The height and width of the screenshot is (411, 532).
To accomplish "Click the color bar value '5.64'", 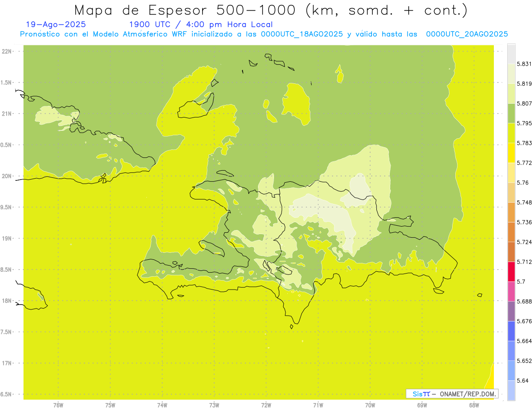I will pyautogui.click(x=523, y=381).
